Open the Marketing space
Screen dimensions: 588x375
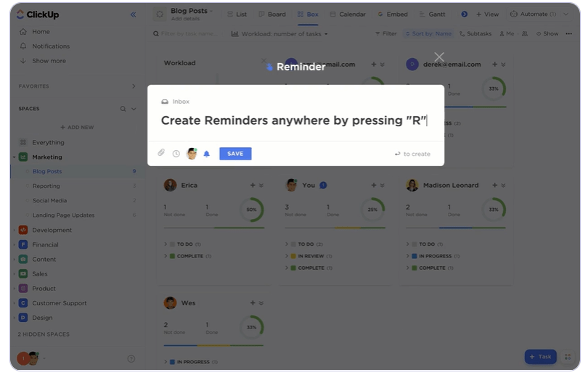(x=47, y=157)
